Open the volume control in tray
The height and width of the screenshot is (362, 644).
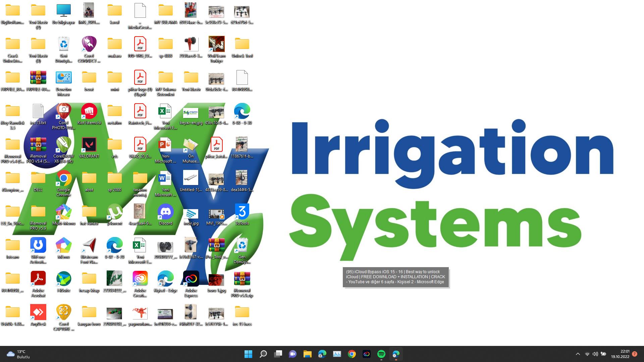[x=595, y=354]
